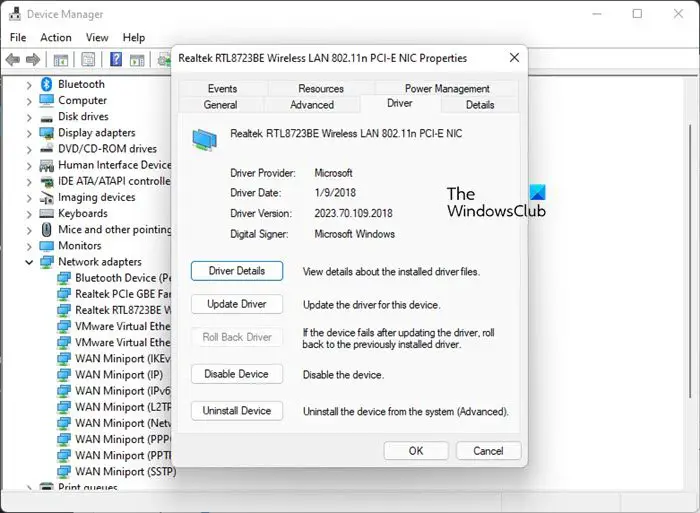Image resolution: width=700 pixels, height=513 pixels.
Task: Select the Disk drives category icon
Action: (46, 119)
